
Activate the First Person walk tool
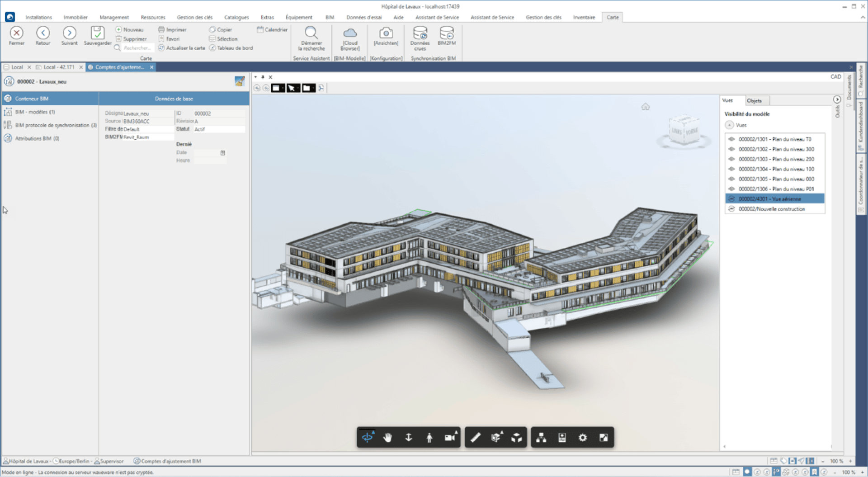(x=429, y=438)
